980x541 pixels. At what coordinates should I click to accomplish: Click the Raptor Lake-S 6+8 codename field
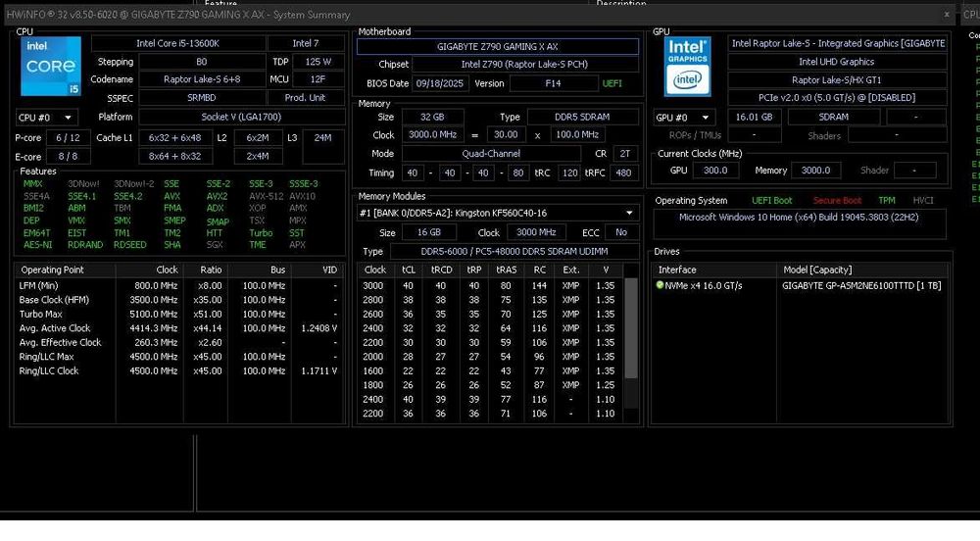click(202, 79)
